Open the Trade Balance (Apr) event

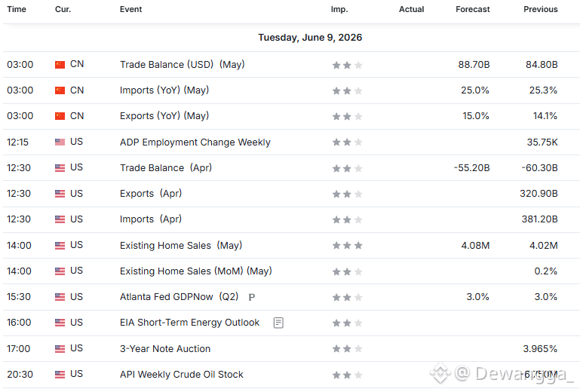tap(166, 168)
